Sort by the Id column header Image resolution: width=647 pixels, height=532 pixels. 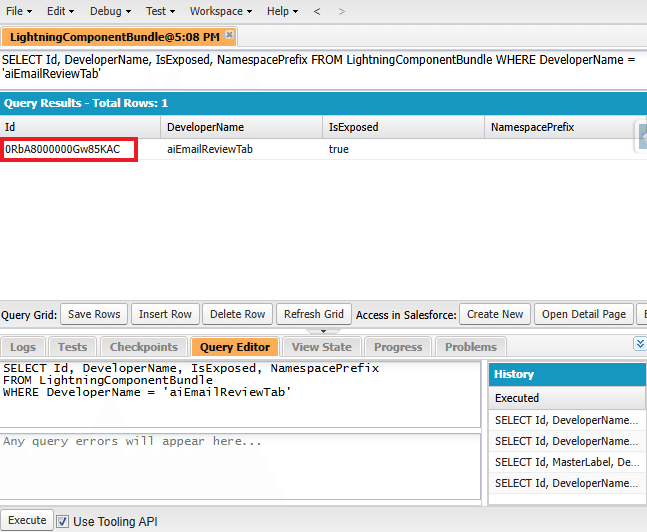coord(80,127)
